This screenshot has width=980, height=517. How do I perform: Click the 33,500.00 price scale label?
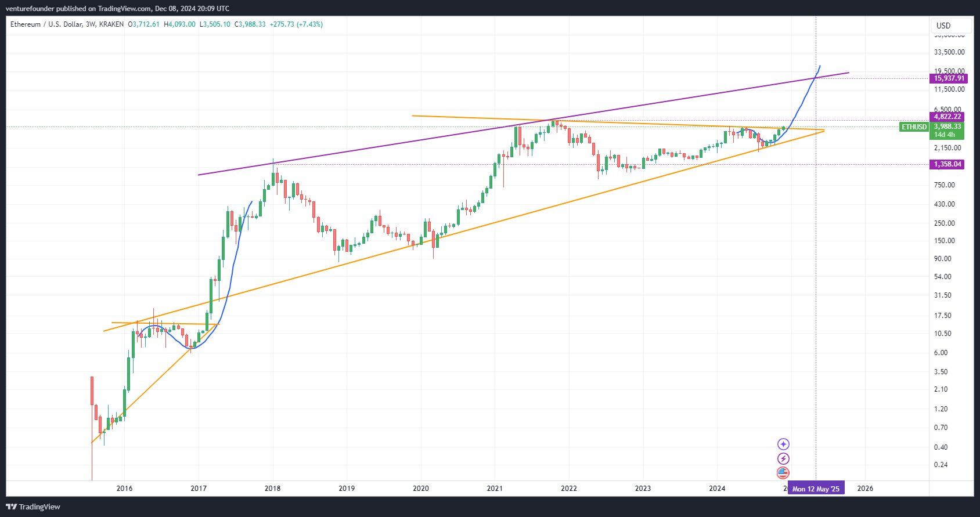pyautogui.click(x=949, y=52)
